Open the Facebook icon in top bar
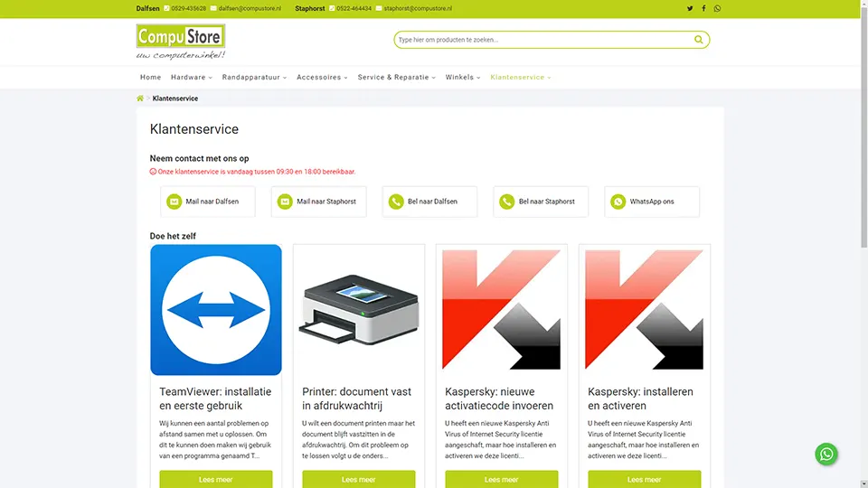Viewport: 868px width, 488px height. pos(703,8)
